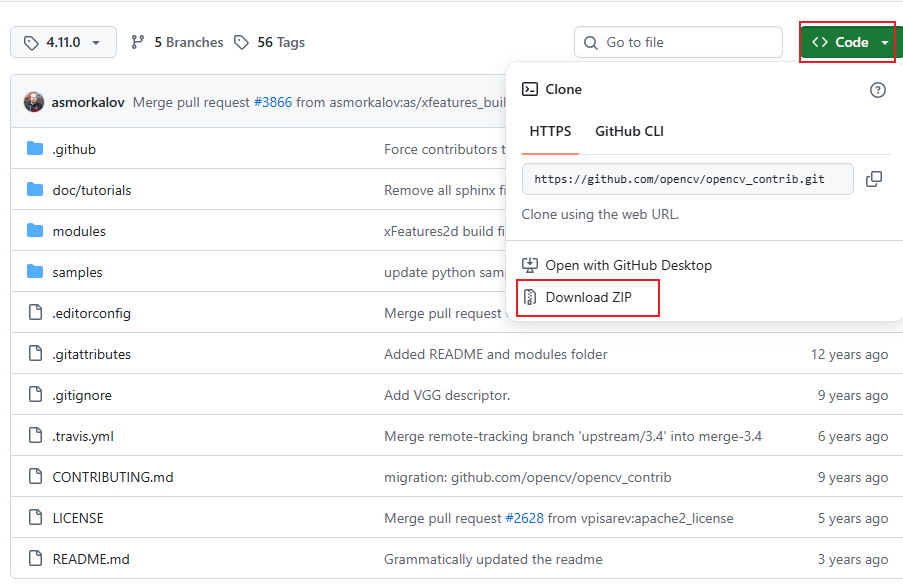
Task: Click inside the Go to file search box
Action: [680, 42]
